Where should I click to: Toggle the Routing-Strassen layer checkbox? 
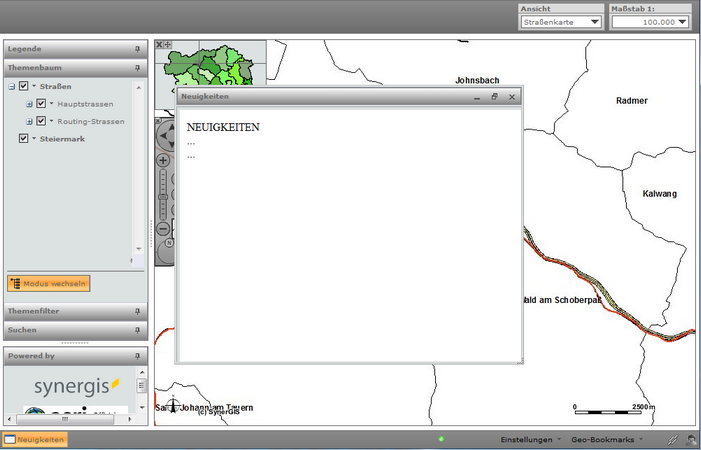(x=41, y=121)
